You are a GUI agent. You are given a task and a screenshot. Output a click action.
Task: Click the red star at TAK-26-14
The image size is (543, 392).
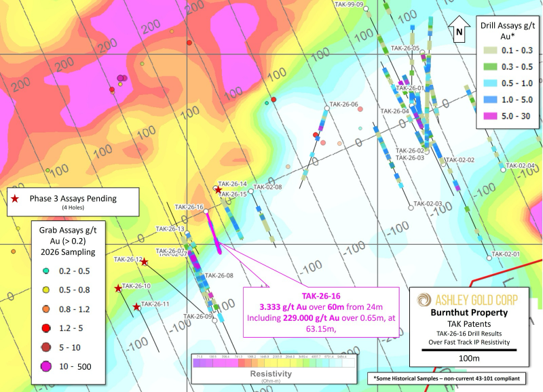(218, 190)
